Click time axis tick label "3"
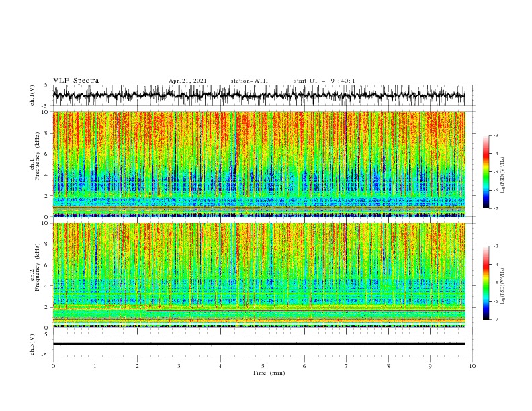532x411 pixels. 179,366
